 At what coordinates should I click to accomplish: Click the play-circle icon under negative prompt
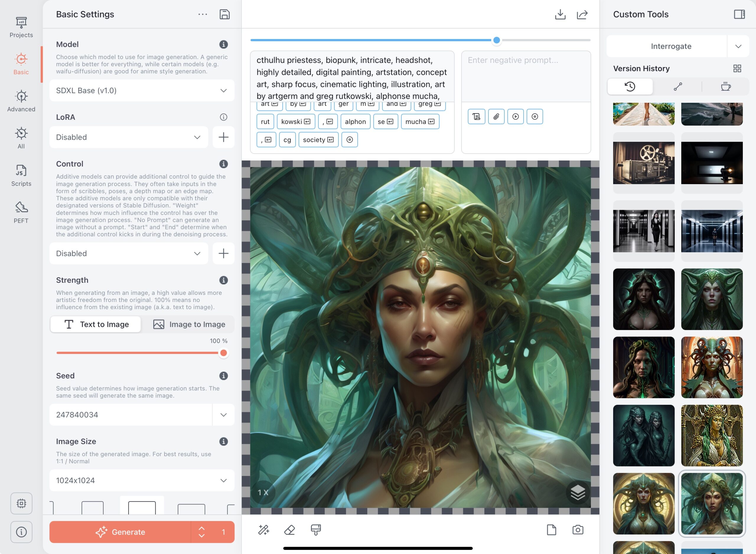(515, 116)
